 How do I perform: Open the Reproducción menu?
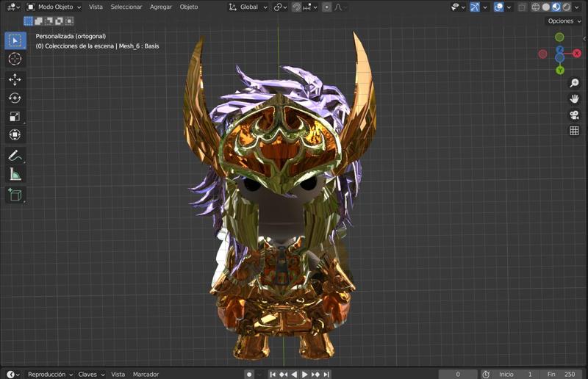[50, 374]
